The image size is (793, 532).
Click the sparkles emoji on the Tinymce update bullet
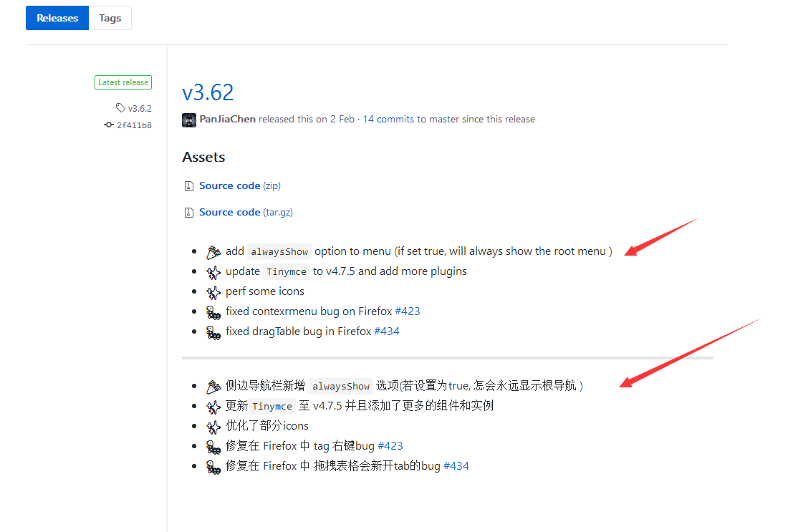(x=213, y=271)
